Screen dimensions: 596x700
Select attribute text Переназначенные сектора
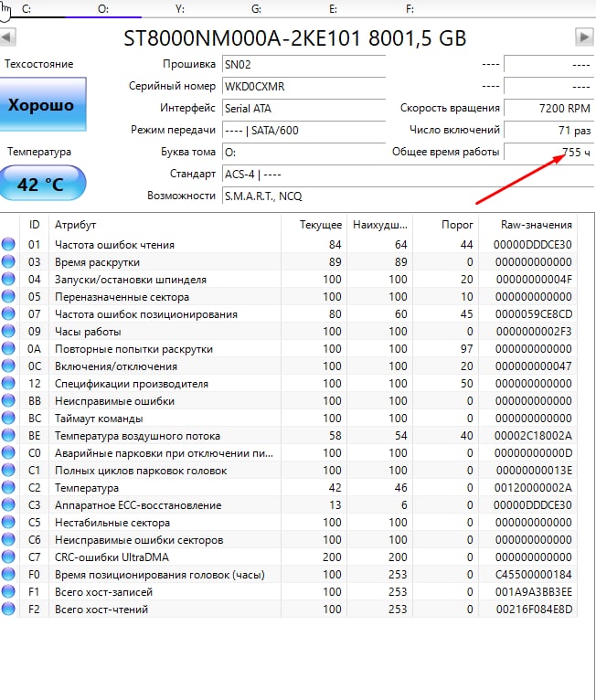coord(122,297)
